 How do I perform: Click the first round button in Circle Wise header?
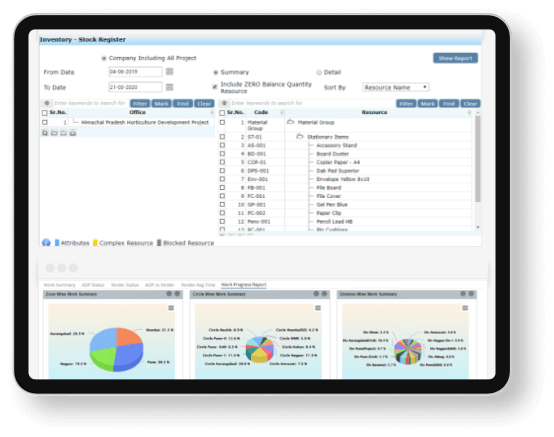point(316,294)
